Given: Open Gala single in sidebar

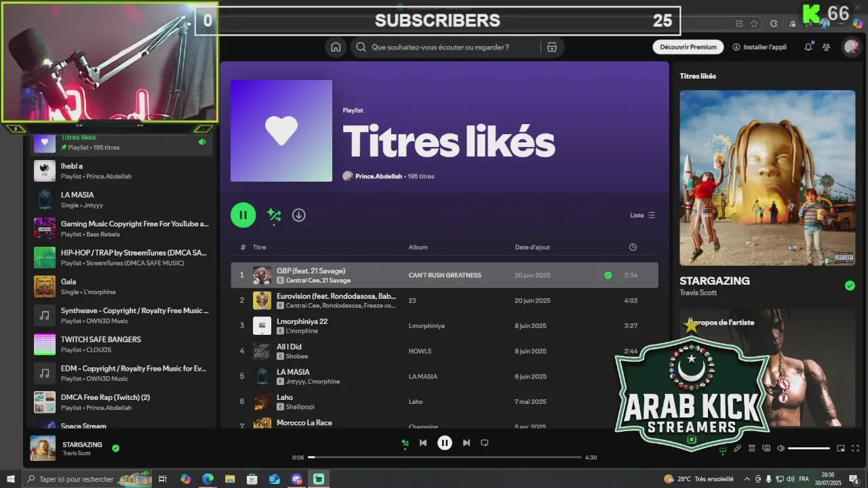Looking at the screenshot, I should pos(121,286).
